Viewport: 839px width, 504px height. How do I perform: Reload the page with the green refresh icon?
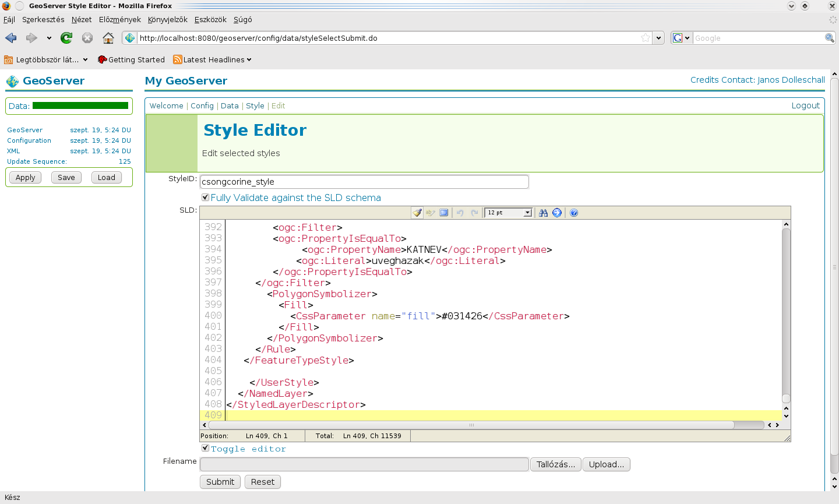66,38
